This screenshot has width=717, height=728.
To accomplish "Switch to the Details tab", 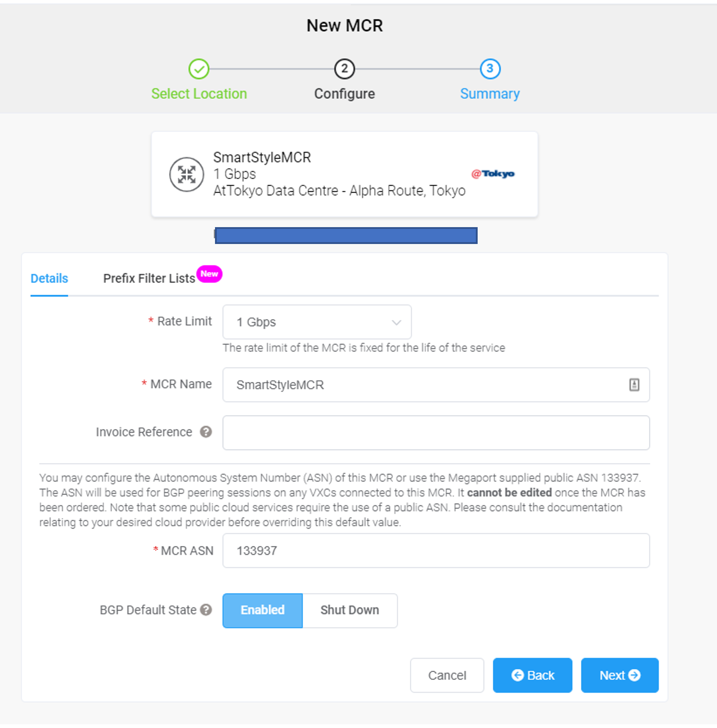I will 49,278.
